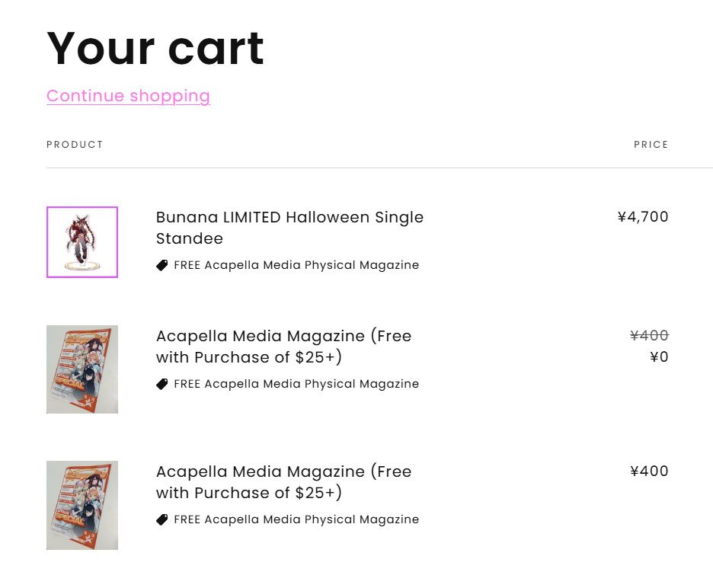This screenshot has height=588, width=713.
Task: Click the tag icon under the full-price magazine
Action: coord(162,519)
